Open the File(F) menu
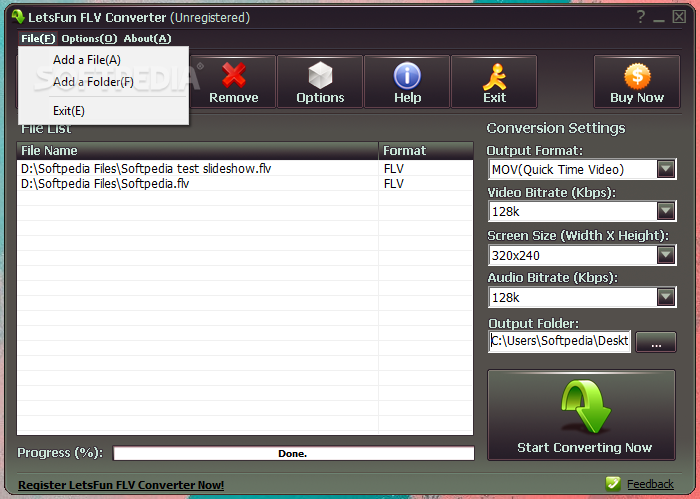This screenshot has width=700, height=499. [x=38, y=38]
